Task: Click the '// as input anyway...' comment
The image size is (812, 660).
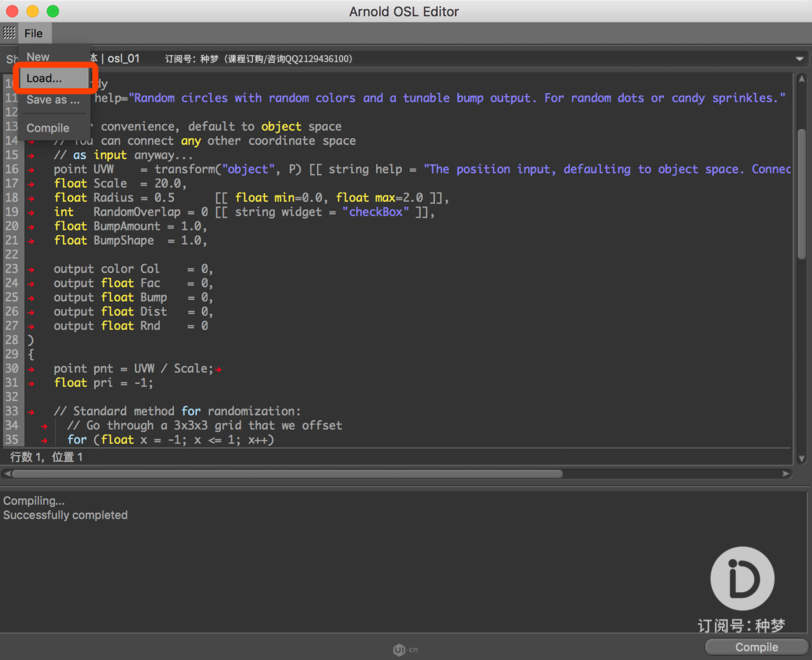Action: 124,155
